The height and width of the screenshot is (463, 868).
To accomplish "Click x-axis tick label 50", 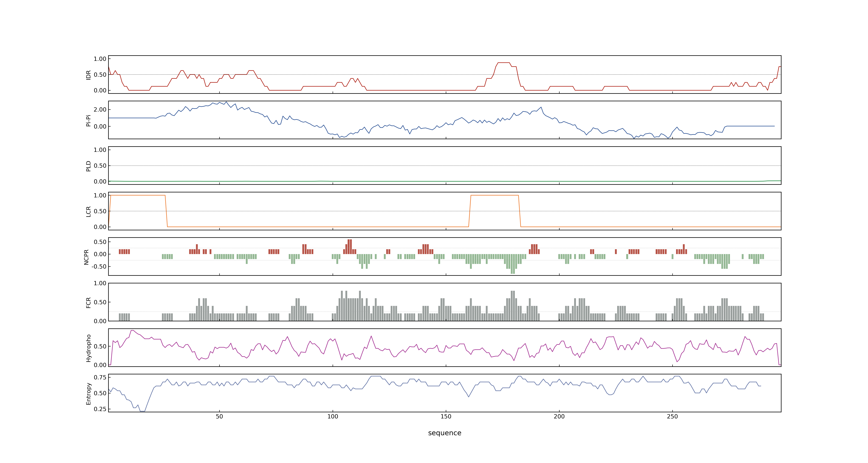I will tap(219, 416).
